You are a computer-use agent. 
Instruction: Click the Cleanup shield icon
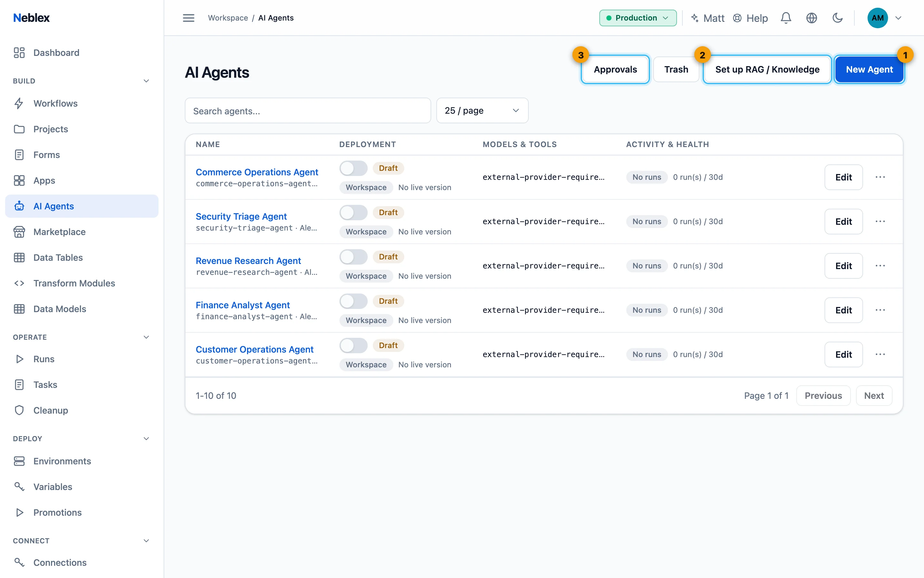click(19, 410)
